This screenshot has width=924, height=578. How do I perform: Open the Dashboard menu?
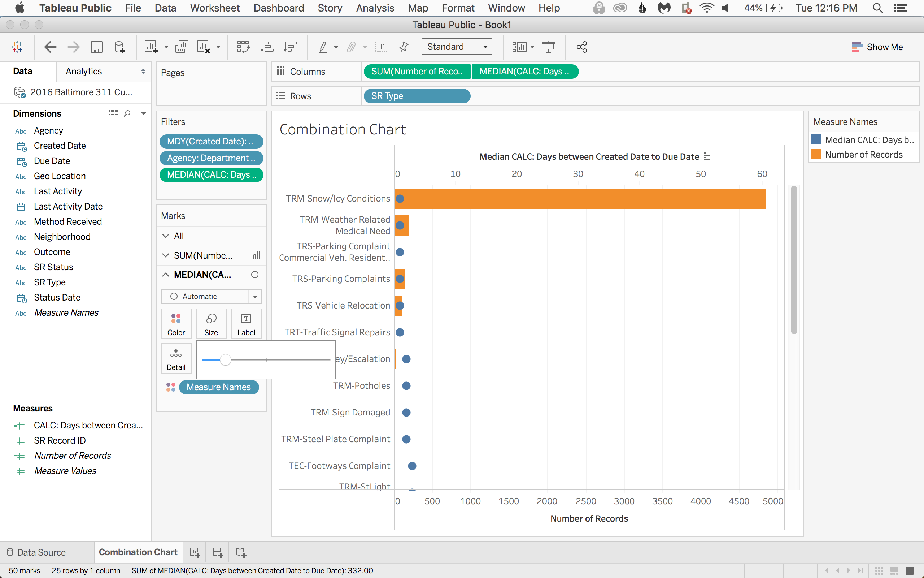pyautogui.click(x=279, y=8)
